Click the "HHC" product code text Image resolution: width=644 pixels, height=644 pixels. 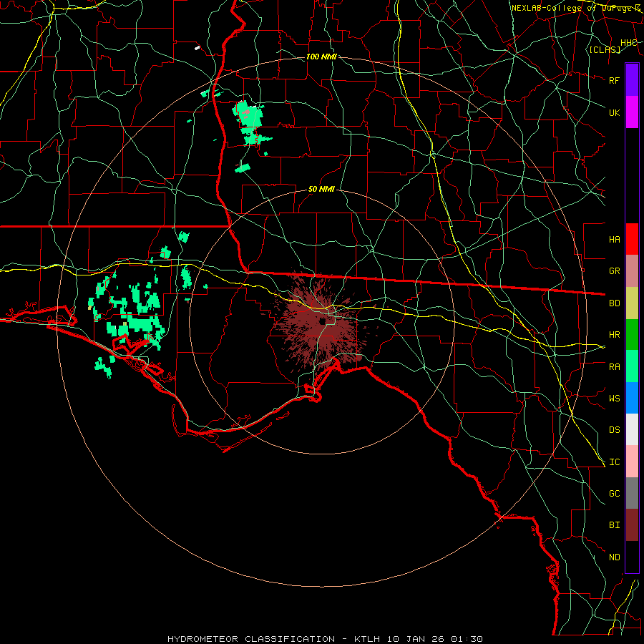click(x=628, y=43)
